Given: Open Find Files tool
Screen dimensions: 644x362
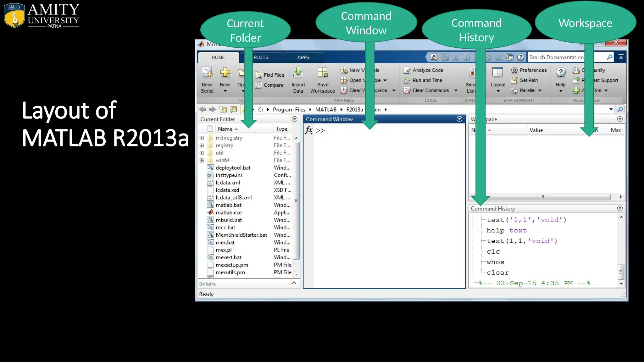Looking at the screenshot, I should (x=270, y=75).
